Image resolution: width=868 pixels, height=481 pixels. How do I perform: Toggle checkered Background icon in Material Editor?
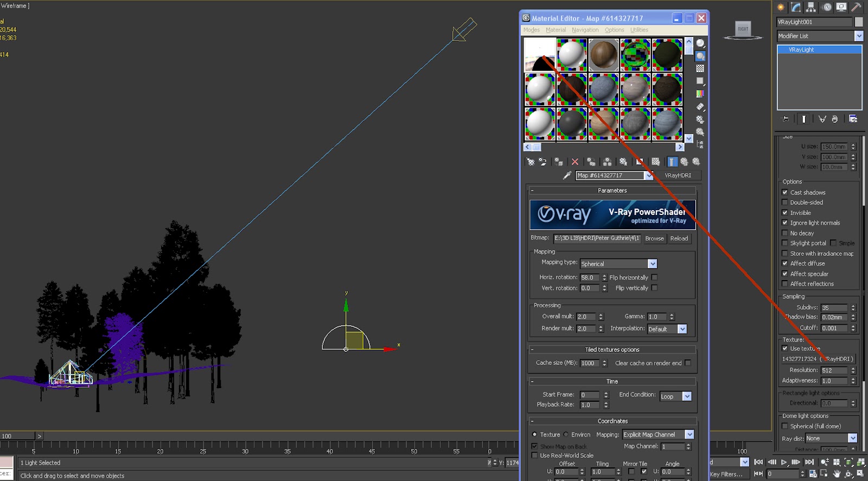tap(700, 68)
